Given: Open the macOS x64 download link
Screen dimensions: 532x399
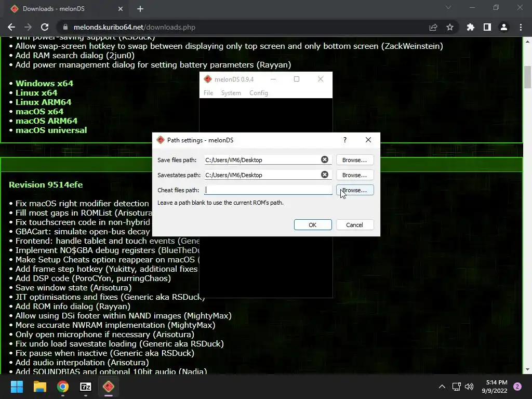Looking at the screenshot, I should [x=39, y=111].
